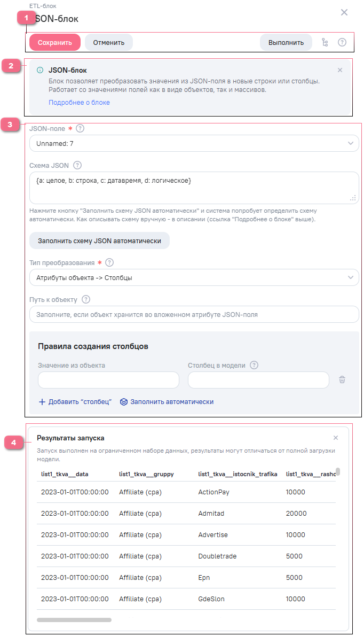The height and width of the screenshot is (636, 364).
Task: Click help icon beside Схема JSON
Action: (77, 165)
